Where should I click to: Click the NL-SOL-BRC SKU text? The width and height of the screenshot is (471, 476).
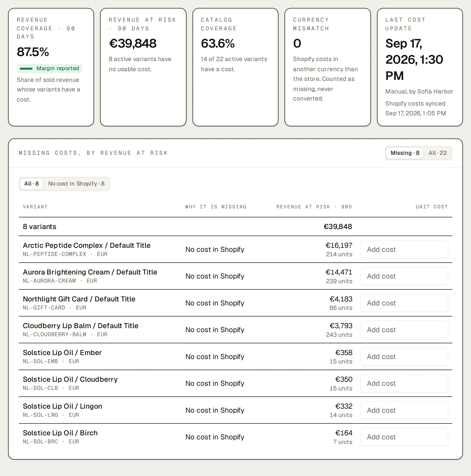40,442
